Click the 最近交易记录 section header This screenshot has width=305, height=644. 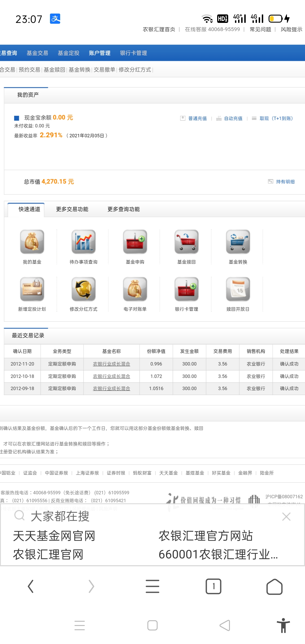pos(28,336)
